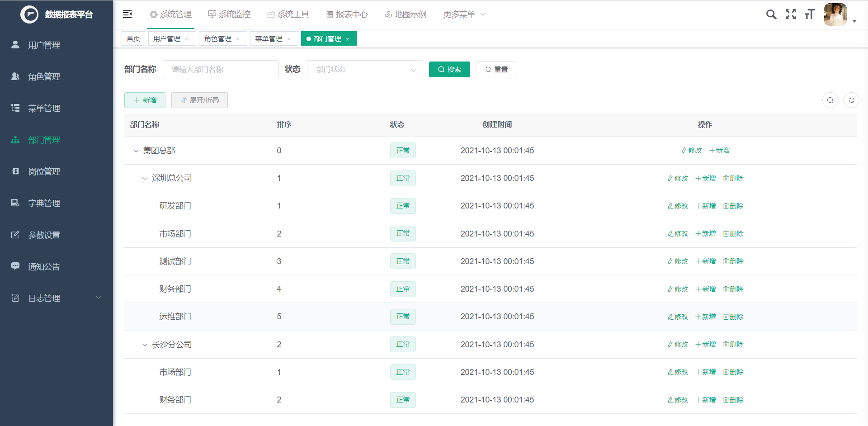Switch to the 系统监控 menu
This screenshot has width=868, height=426.
[x=229, y=14]
